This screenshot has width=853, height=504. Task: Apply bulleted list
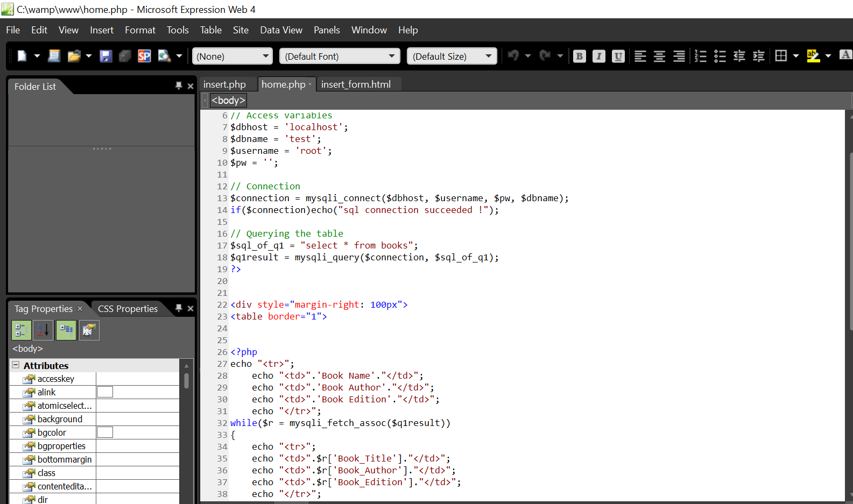(720, 56)
